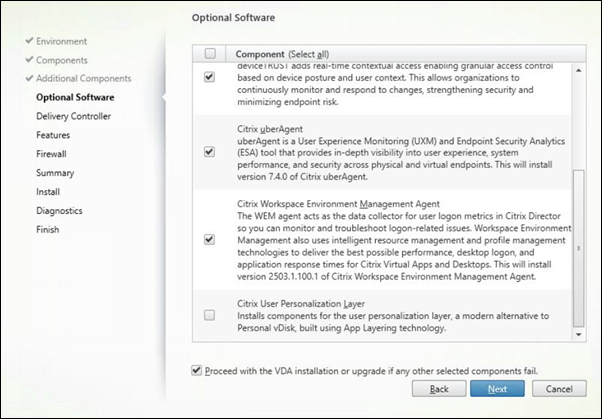Enable Citrix User Personalization Layer checkbox

point(209,315)
